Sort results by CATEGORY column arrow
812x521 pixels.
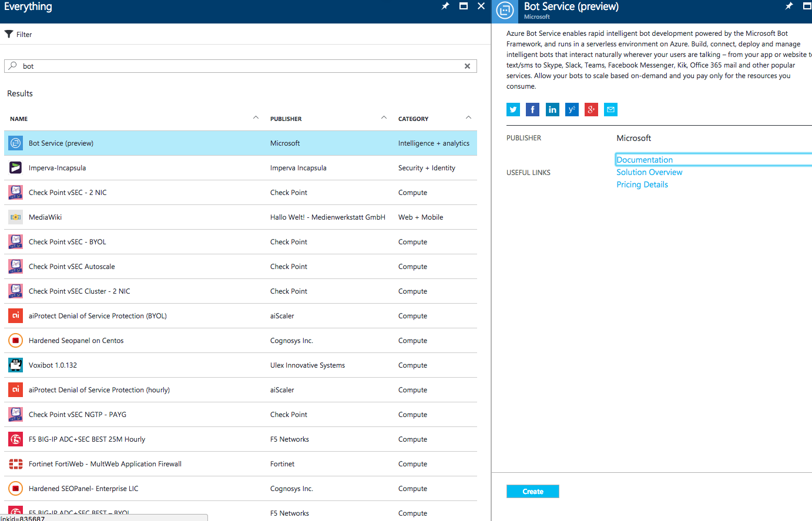pos(468,118)
